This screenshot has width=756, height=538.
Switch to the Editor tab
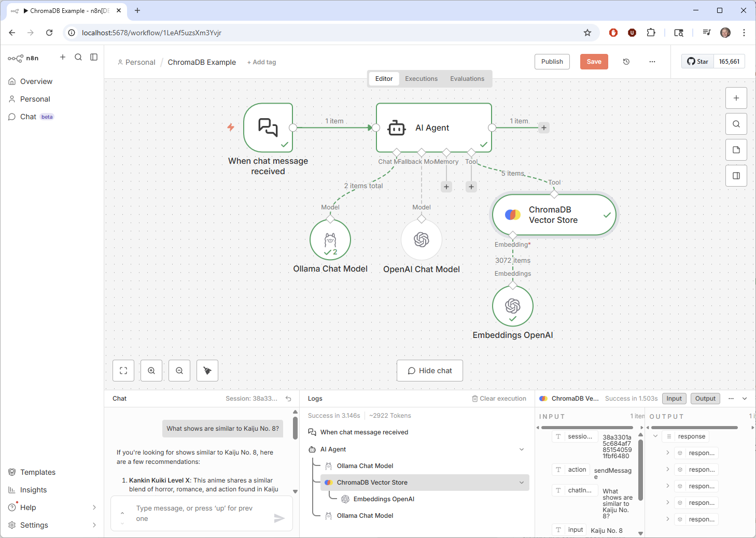(384, 79)
